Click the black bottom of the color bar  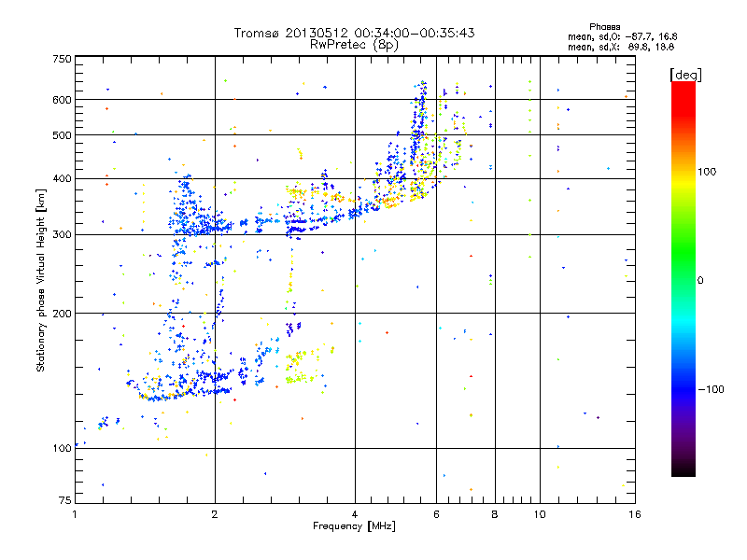coord(684,469)
